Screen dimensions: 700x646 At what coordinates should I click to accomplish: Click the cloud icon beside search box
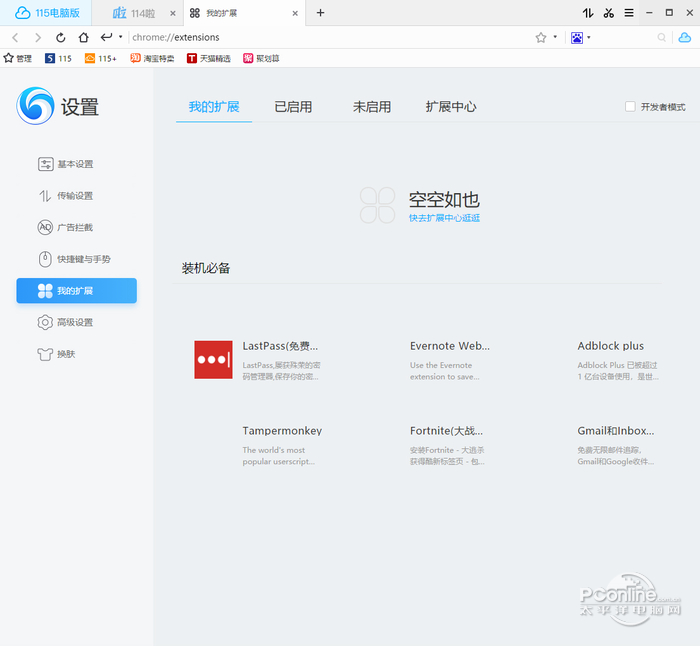pos(685,38)
